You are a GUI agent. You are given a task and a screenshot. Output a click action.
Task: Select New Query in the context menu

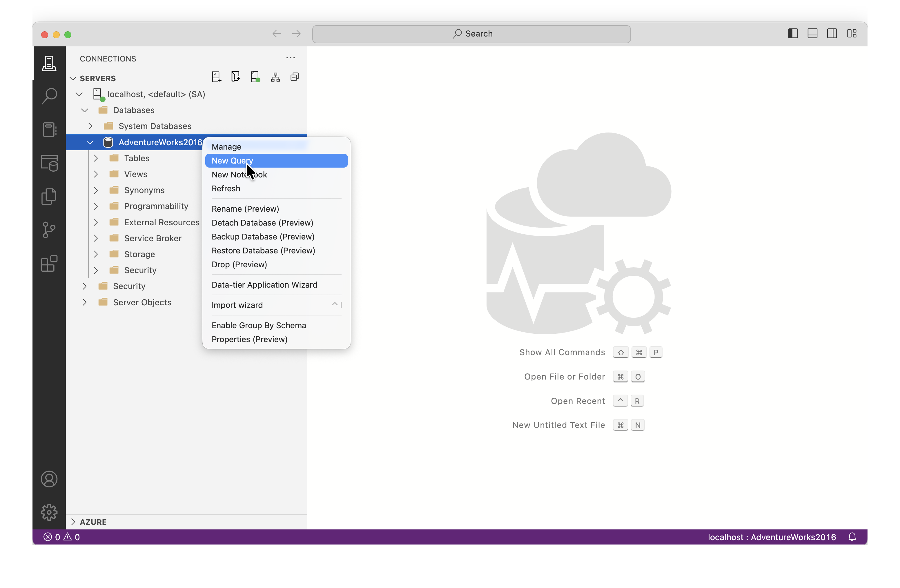tap(276, 161)
